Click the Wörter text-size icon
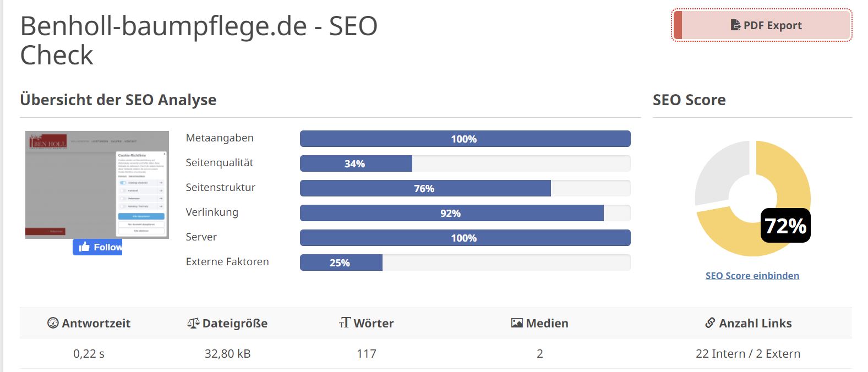The width and height of the screenshot is (868, 372). pos(345,323)
